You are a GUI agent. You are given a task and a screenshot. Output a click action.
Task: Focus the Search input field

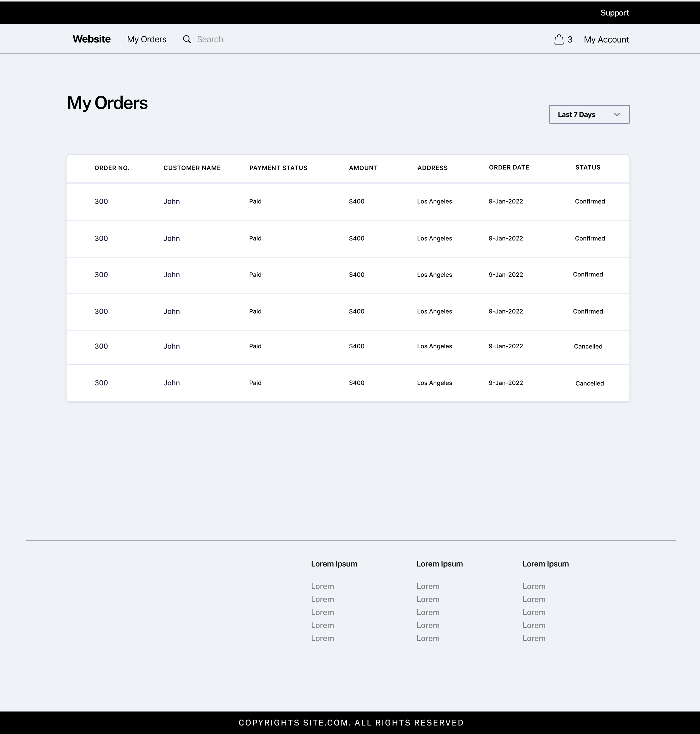point(210,39)
